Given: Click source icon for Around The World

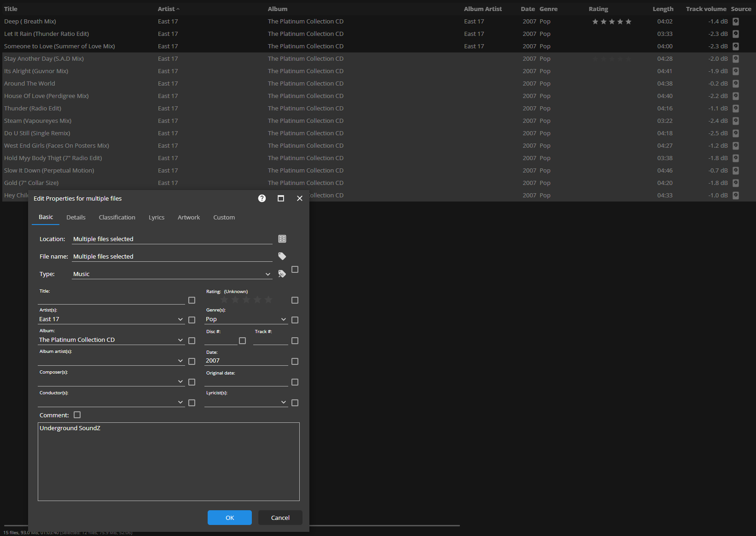Looking at the screenshot, I should (x=736, y=84).
